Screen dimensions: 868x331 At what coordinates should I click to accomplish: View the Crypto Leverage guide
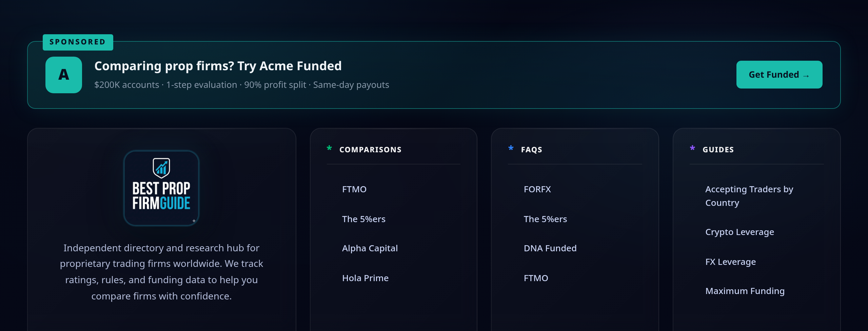click(x=739, y=232)
